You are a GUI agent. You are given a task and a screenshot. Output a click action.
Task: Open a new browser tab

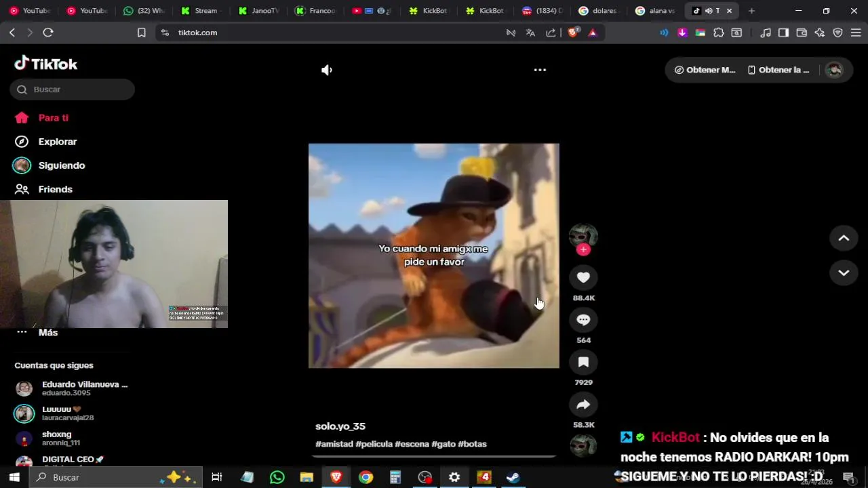pos(751,11)
